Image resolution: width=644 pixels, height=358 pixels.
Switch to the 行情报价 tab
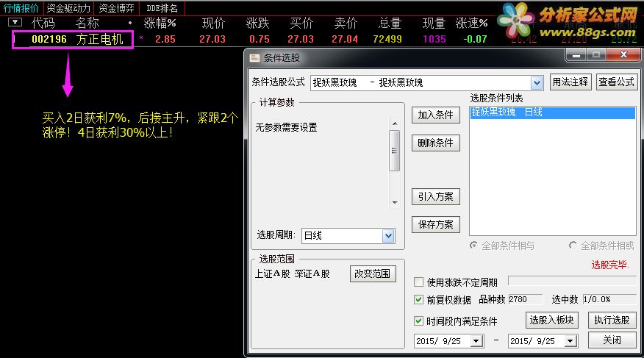[21, 8]
